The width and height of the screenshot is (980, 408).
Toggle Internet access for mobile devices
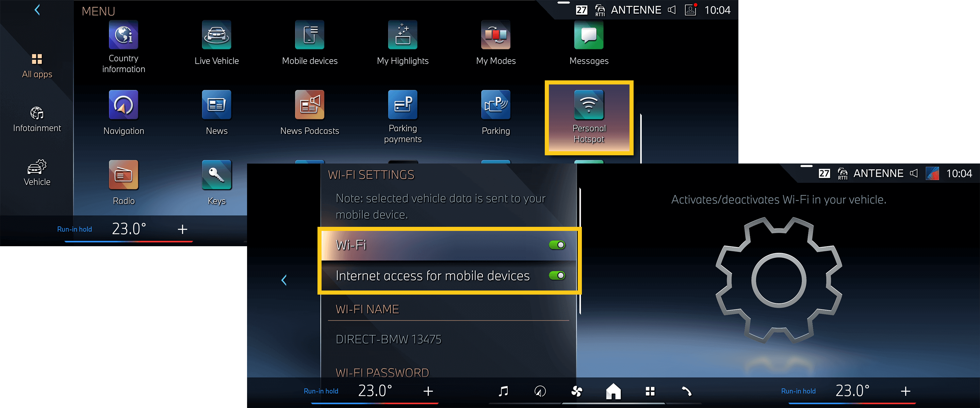557,276
